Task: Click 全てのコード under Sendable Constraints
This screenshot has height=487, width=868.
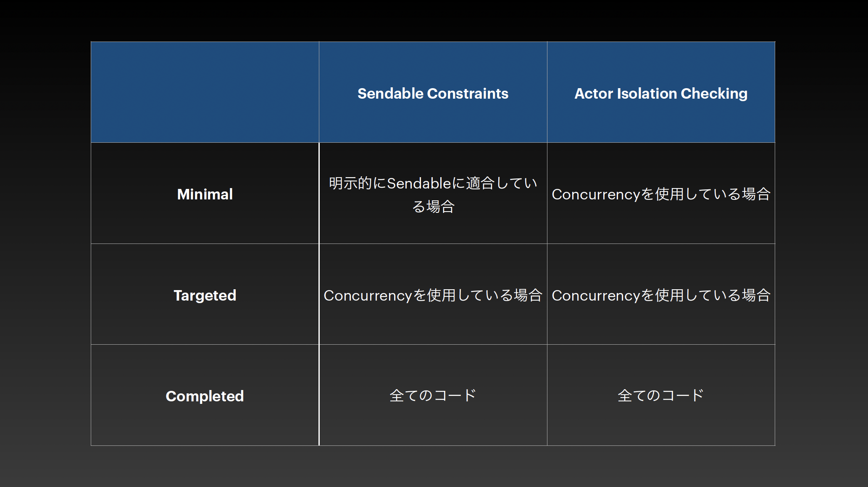Action: click(x=433, y=395)
